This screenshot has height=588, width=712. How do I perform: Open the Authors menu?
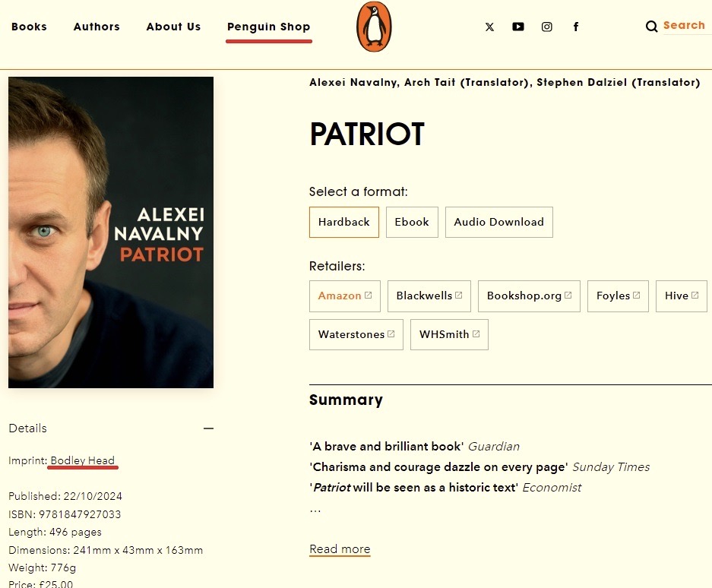pos(97,27)
